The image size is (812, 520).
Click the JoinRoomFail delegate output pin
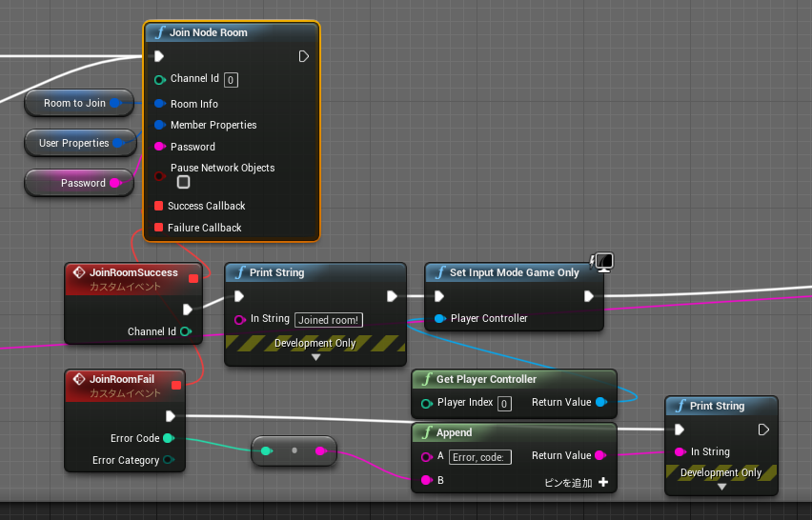[176, 385]
